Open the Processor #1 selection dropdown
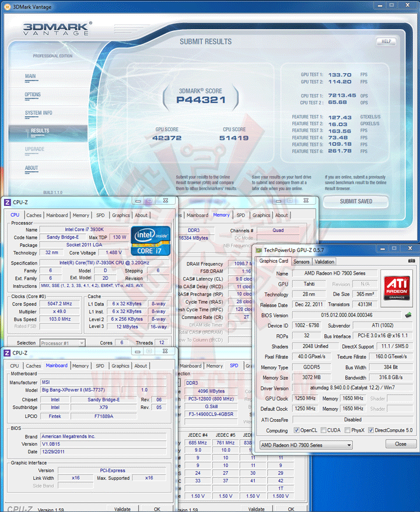The image size is (420, 512). tap(62, 343)
